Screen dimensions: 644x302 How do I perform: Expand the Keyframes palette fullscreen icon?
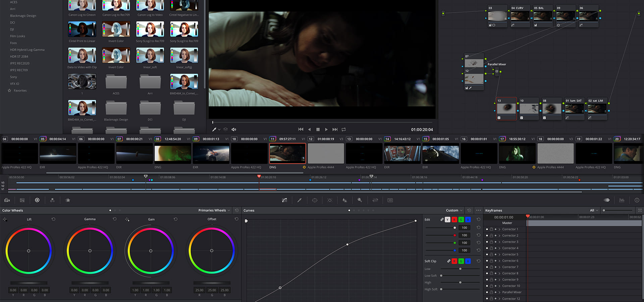click(640, 210)
